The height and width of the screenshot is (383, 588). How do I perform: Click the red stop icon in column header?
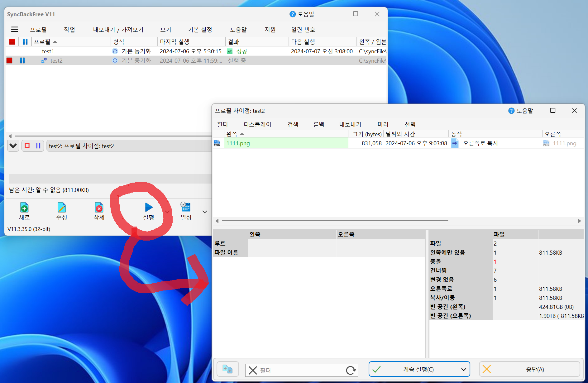coord(12,41)
